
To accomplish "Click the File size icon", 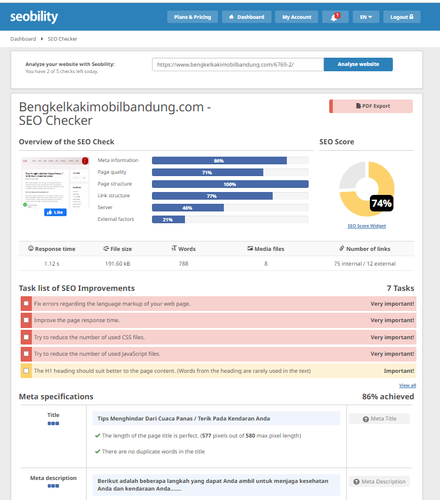I will (106, 248).
